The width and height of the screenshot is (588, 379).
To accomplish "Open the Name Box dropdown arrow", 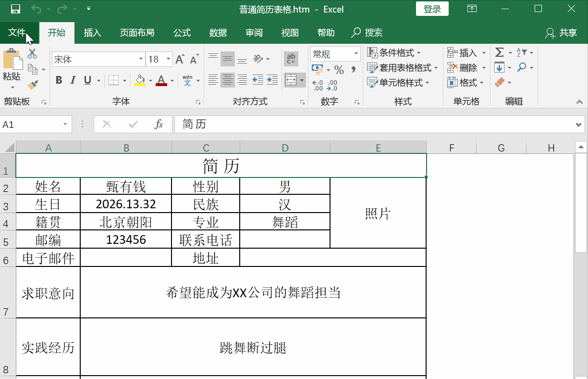I will coord(65,125).
